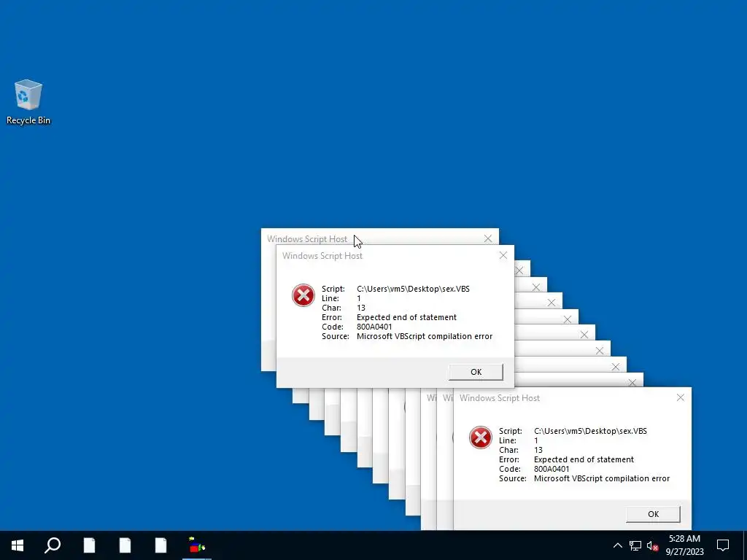Click error code 800A0401 in upper dialog
Screen dimensions: 747x560
click(374, 327)
